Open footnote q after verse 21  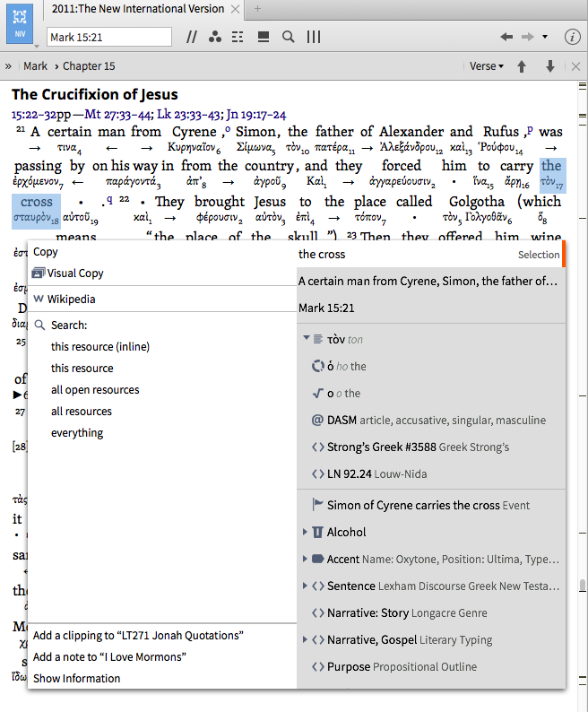pos(109,199)
